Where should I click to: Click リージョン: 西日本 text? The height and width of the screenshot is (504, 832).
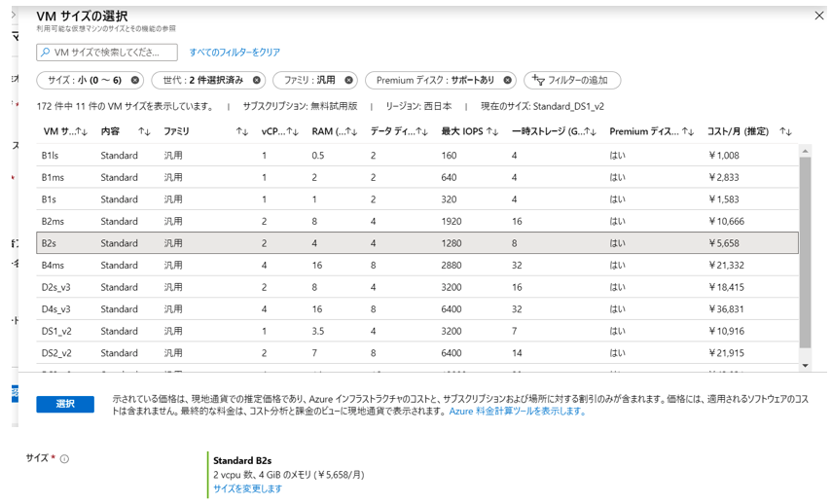418,106
